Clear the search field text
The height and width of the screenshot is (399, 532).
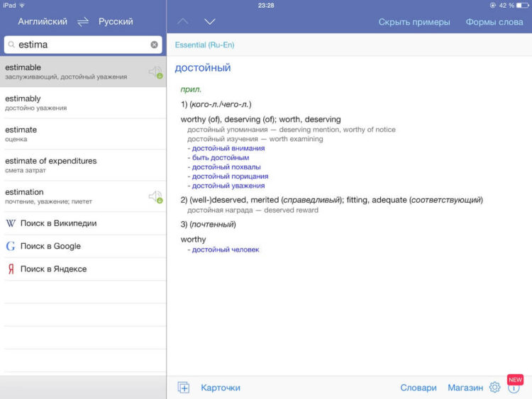coord(154,45)
